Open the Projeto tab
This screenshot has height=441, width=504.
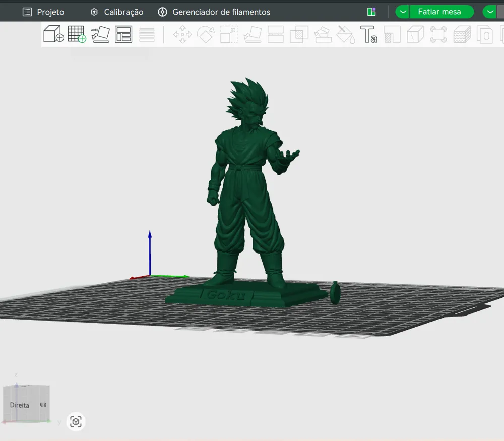tap(43, 12)
